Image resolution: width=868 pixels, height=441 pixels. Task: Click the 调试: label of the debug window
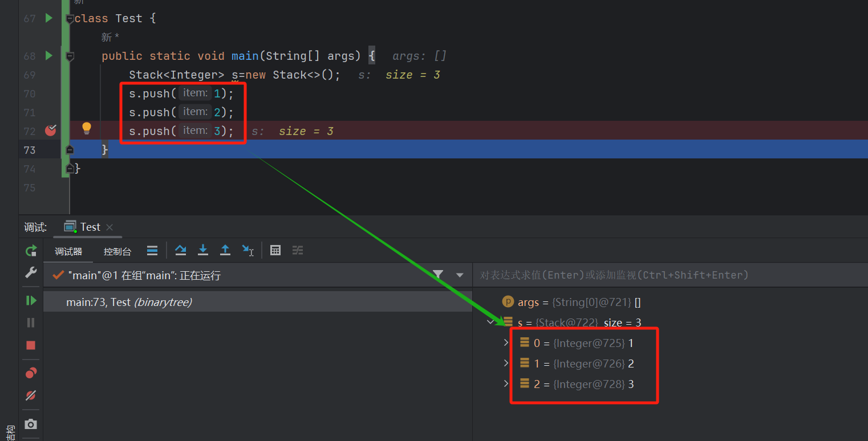coord(35,227)
